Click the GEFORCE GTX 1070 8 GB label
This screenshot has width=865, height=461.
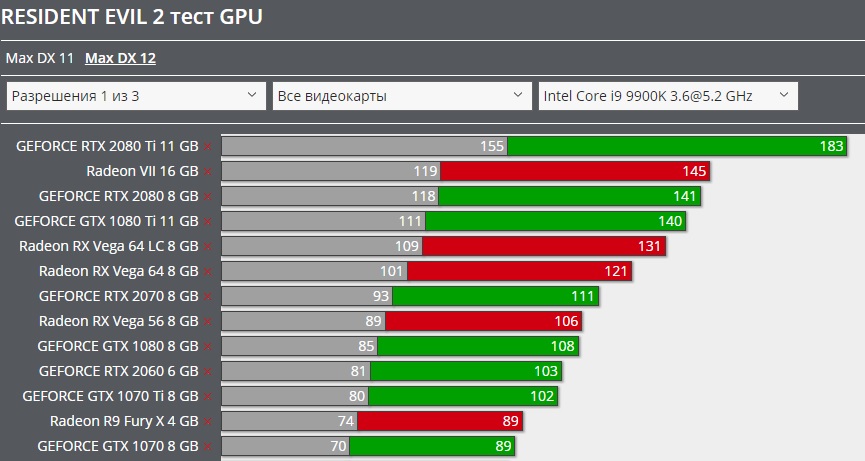(x=118, y=446)
